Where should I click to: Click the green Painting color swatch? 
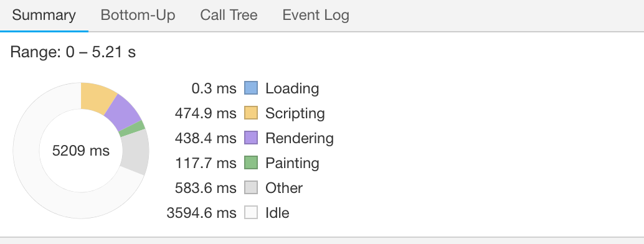251,162
